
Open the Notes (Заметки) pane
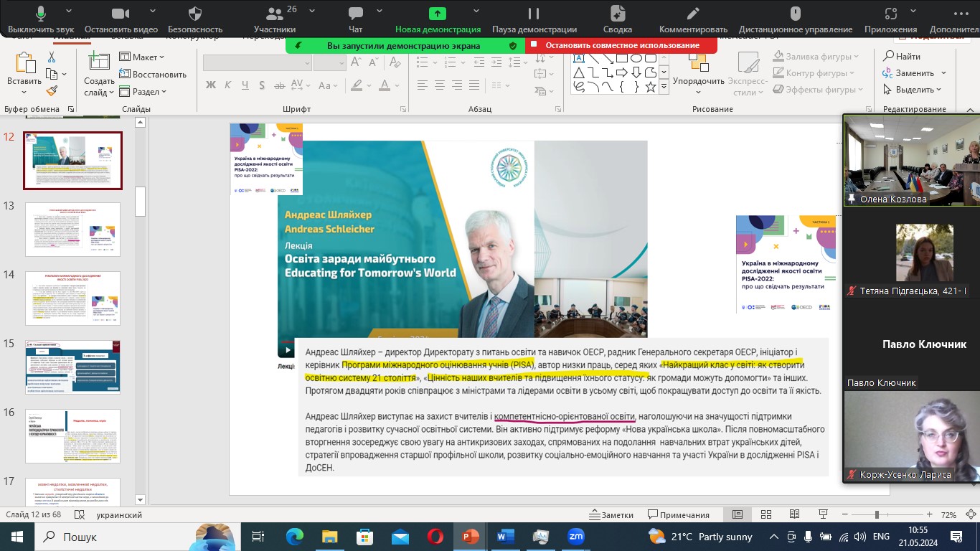click(611, 514)
